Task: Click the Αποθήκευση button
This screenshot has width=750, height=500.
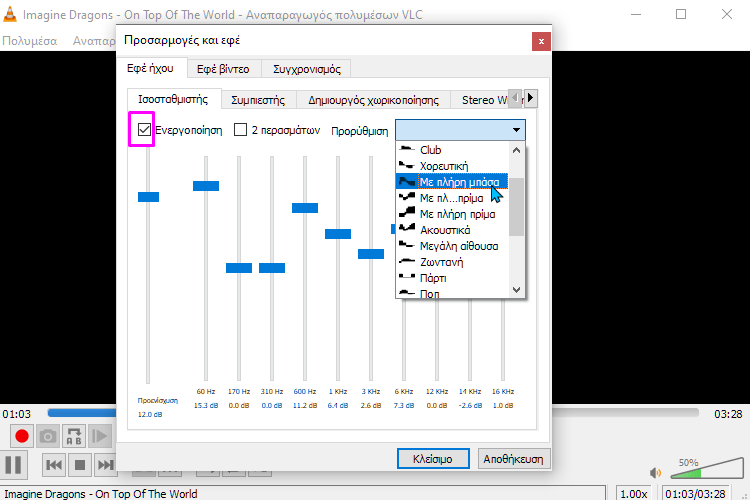Action: click(x=513, y=459)
